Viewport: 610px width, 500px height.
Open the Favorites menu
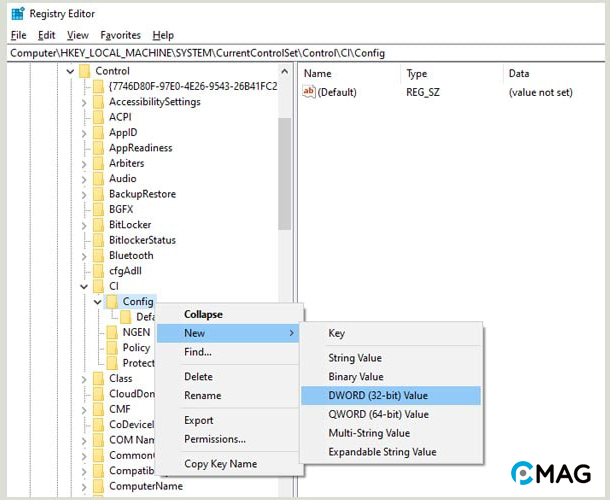coord(121,35)
